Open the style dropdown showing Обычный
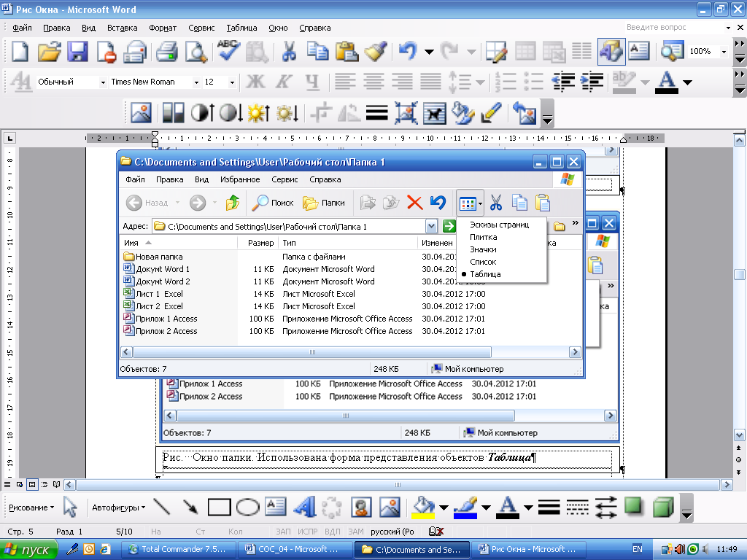The image size is (747, 560). click(x=102, y=82)
